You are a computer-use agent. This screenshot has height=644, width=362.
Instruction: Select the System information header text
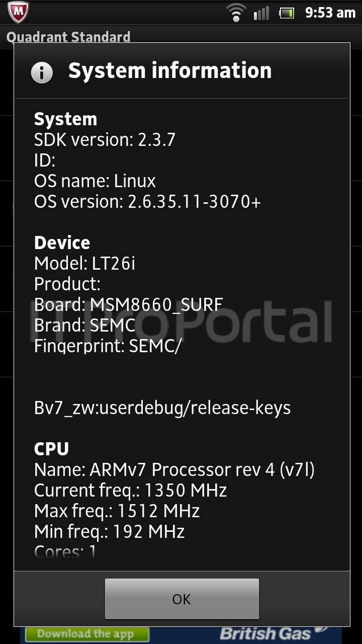coord(170,70)
